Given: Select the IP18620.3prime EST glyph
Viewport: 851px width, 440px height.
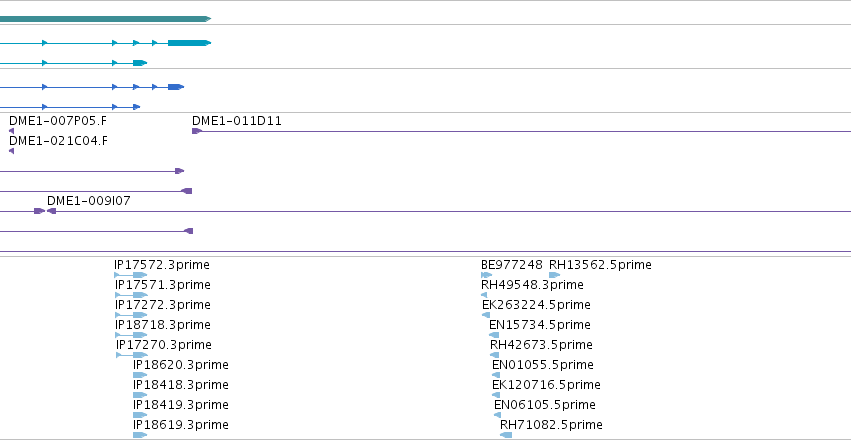Looking at the screenshot, I should [140, 375].
